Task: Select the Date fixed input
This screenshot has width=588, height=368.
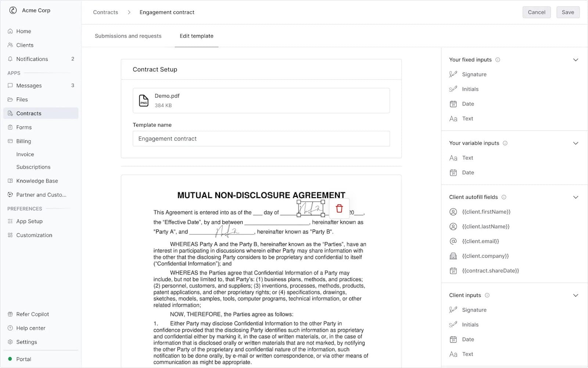Action: tap(467, 103)
